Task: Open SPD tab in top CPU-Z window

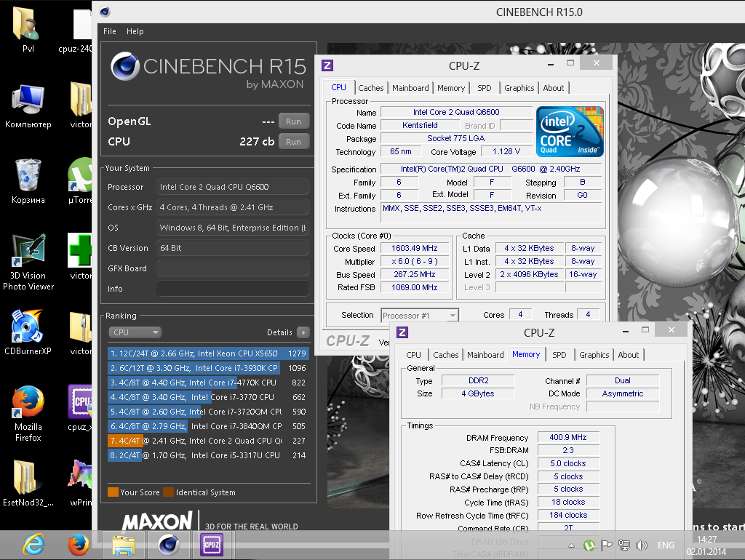Action: (484, 88)
